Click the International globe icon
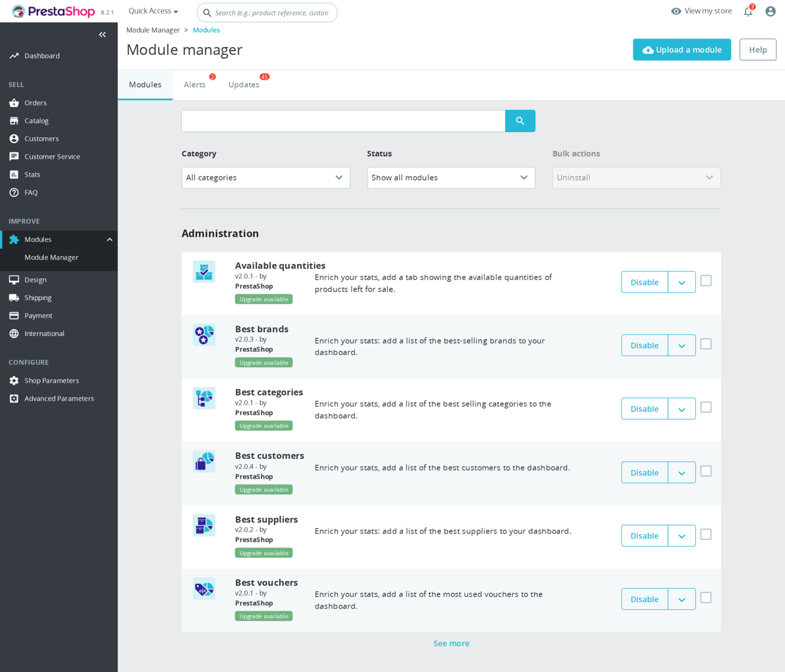785x672 pixels. point(14,333)
